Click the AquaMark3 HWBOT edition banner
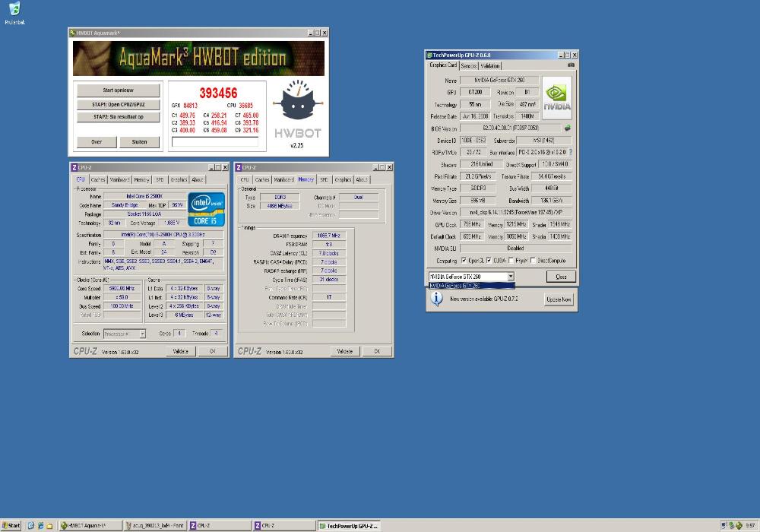This screenshot has width=760, height=532. [198, 59]
